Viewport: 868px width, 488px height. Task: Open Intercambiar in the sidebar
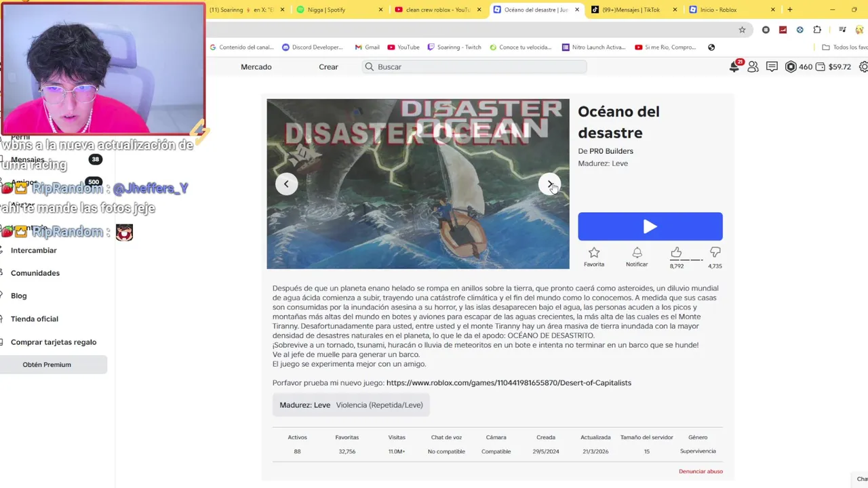tap(34, 250)
